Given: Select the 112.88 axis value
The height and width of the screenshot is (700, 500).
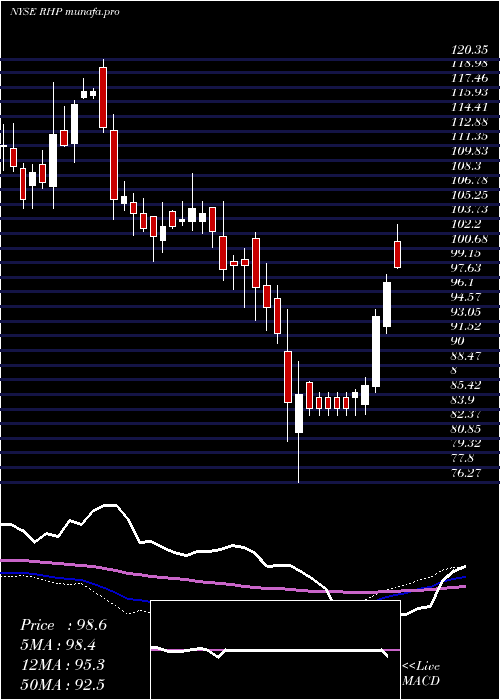Looking at the screenshot, I should tap(470, 122).
